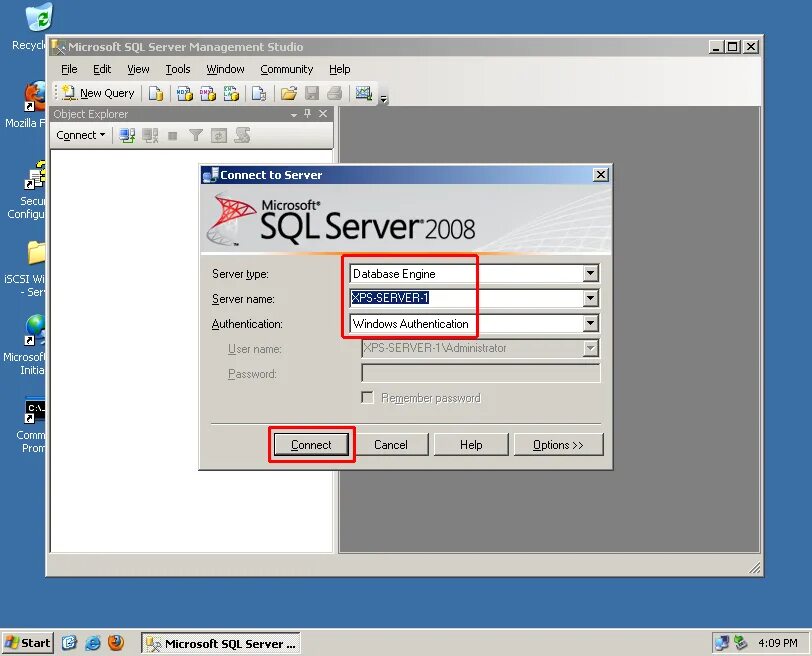This screenshot has height=656, width=812.
Task: Expand the Authentication dropdown arrow
Action: [x=590, y=324]
